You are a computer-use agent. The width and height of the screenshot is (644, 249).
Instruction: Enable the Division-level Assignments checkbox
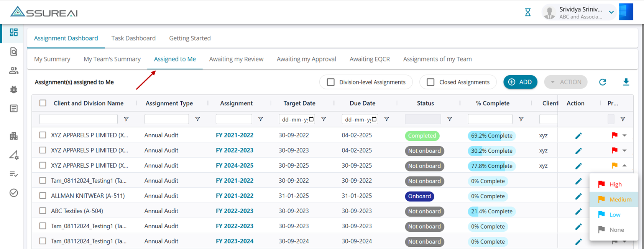331,82
